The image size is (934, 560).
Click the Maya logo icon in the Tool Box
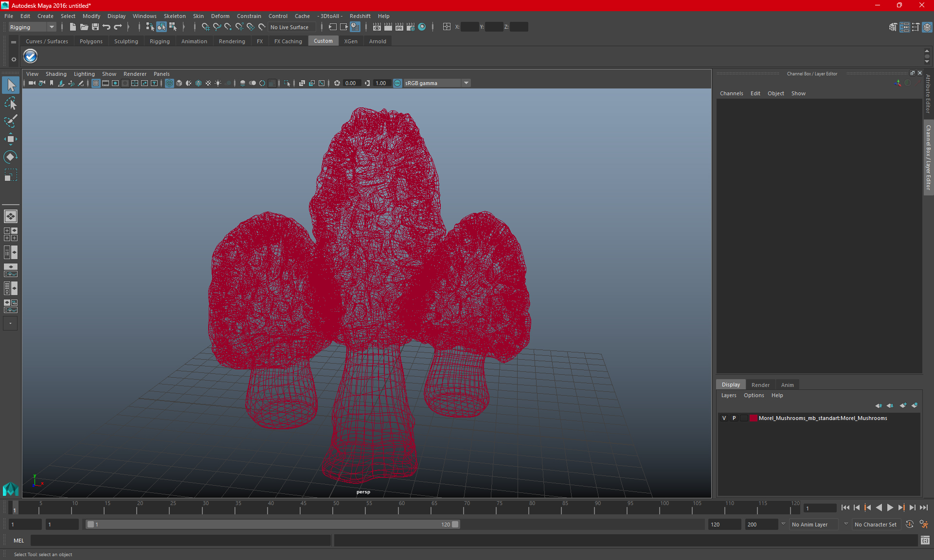(x=10, y=488)
